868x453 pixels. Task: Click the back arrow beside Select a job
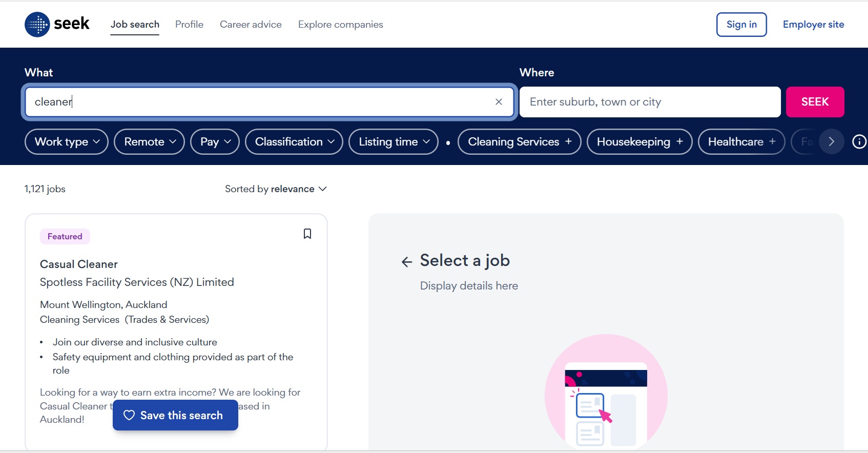tap(407, 262)
